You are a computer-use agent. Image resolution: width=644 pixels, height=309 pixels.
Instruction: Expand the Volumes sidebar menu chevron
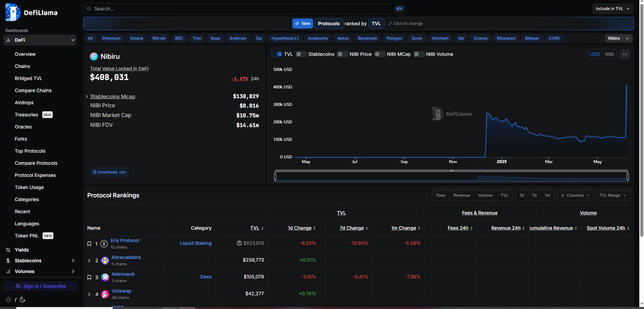click(73, 271)
